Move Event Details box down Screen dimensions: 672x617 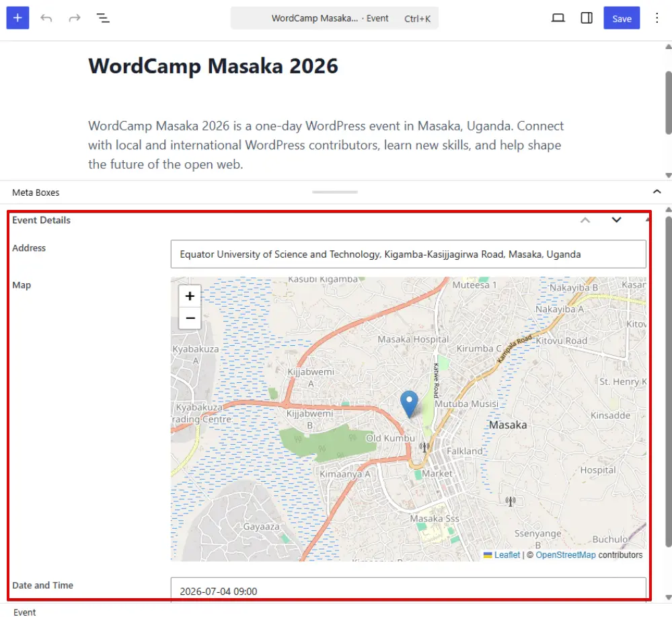coord(616,220)
